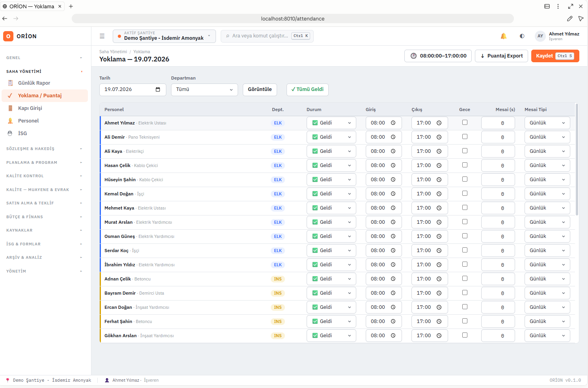Click the Kaydet save button
Screen dimensions: 588x388
(x=555, y=56)
